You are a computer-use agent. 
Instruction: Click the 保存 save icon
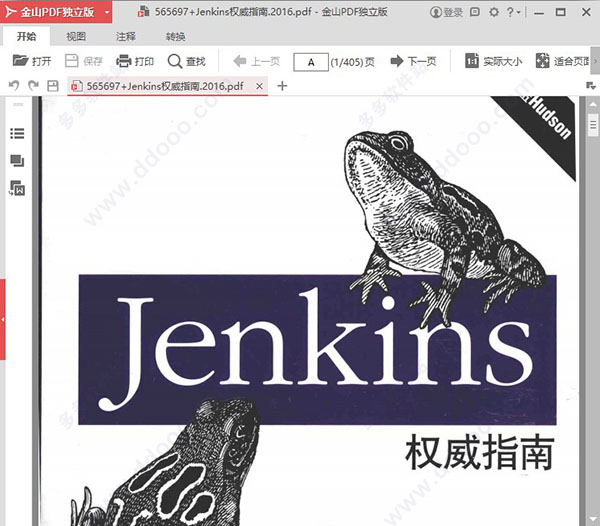[72, 60]
